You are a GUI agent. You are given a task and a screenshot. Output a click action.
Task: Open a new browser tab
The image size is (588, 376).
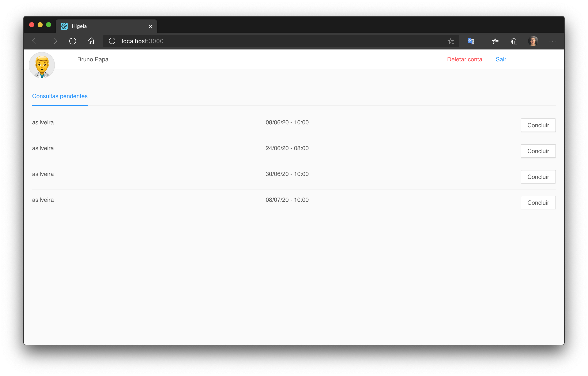pyautogui.click(x=164, y=26)
